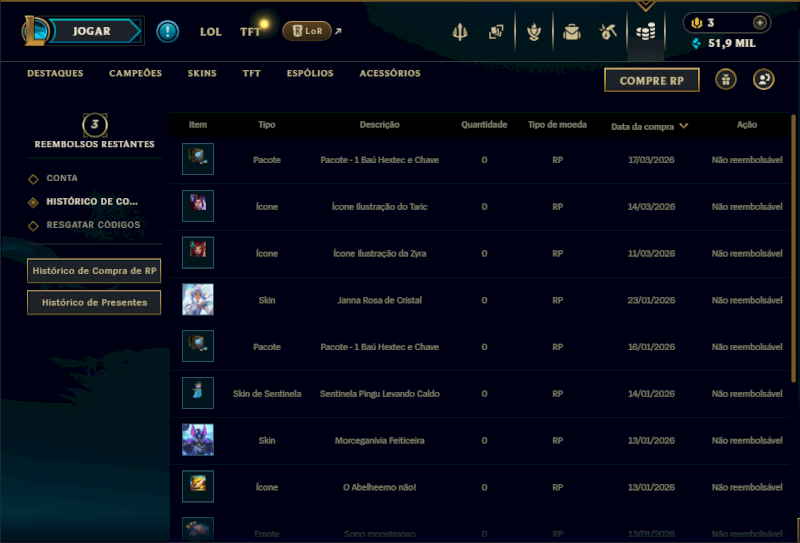Click the Janna Rosa de Cristal thumbnail
This screenshot has height=543, width=800.
(198, 300)
